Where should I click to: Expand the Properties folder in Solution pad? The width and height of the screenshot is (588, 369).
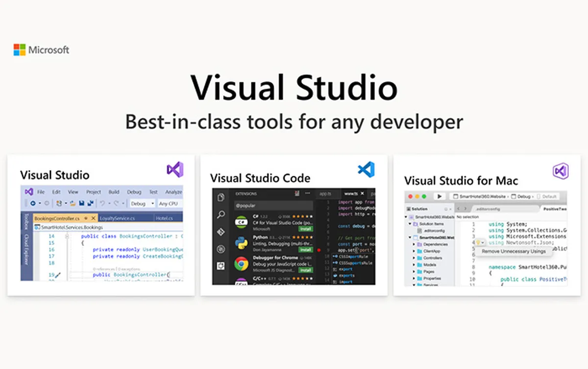414,278
